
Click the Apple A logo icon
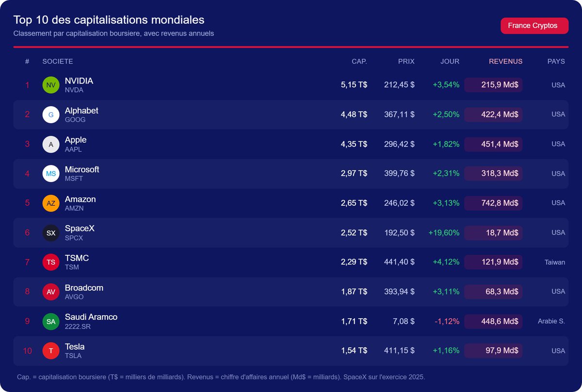(x=51, y=144)
